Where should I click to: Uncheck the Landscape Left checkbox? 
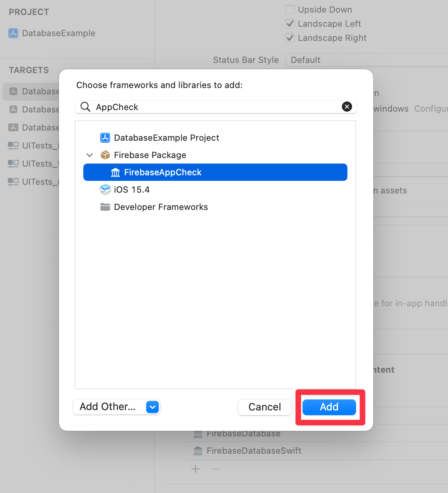click(x=290, y=24)
